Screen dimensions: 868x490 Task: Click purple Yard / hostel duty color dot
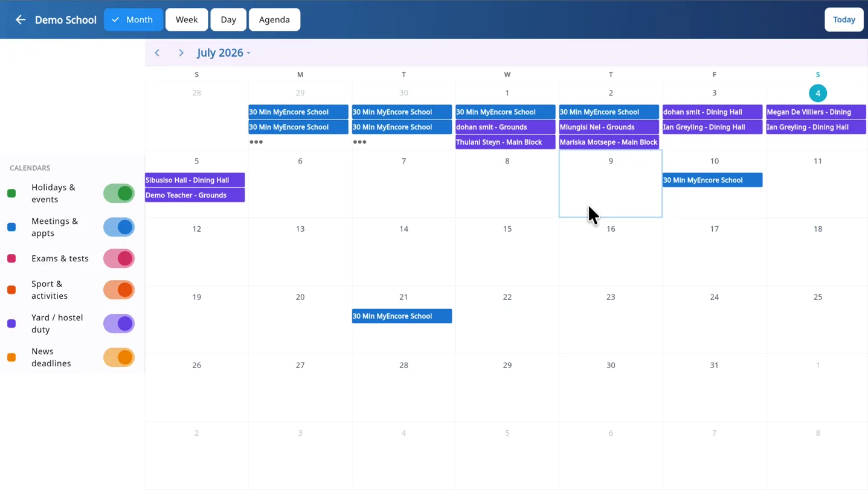pyautogui.click(x=11, y=324)
